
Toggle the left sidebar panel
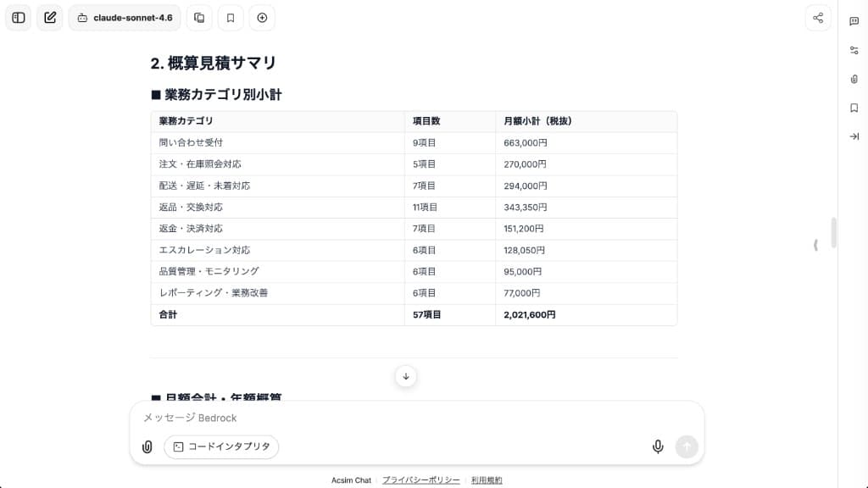pyautogui.click(x=18, y=17)
